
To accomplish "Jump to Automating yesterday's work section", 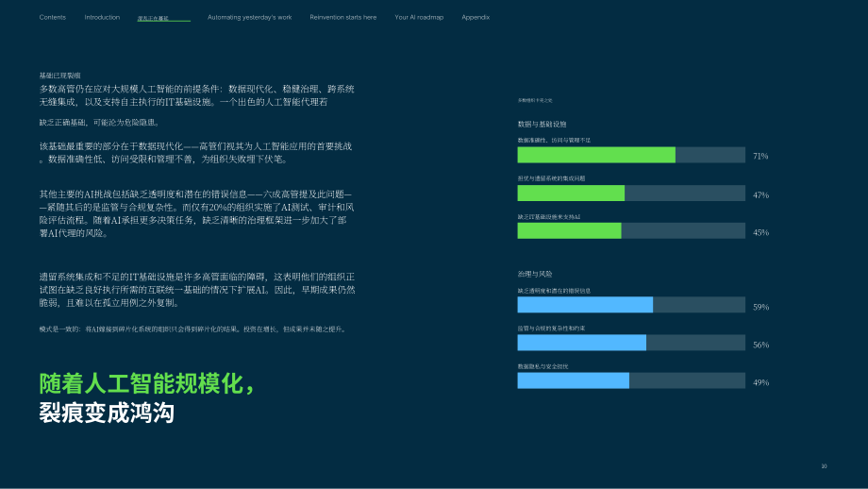I will 250,17.
